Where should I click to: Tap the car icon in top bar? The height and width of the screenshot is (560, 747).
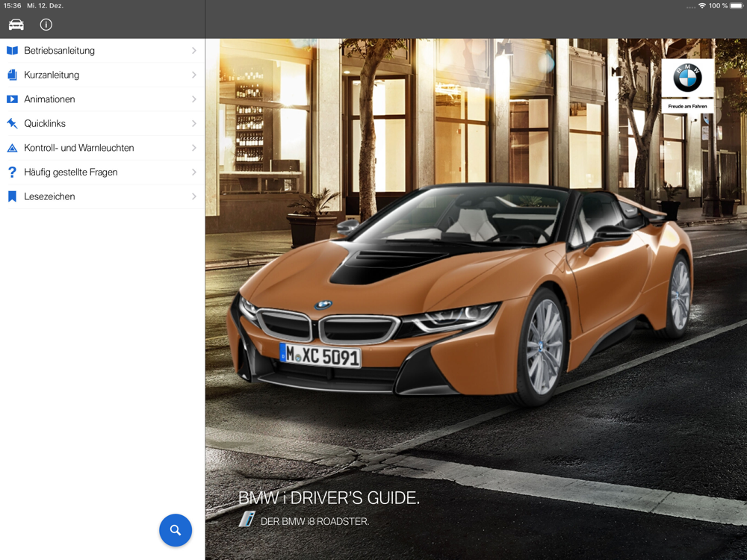tap(16, 25)
